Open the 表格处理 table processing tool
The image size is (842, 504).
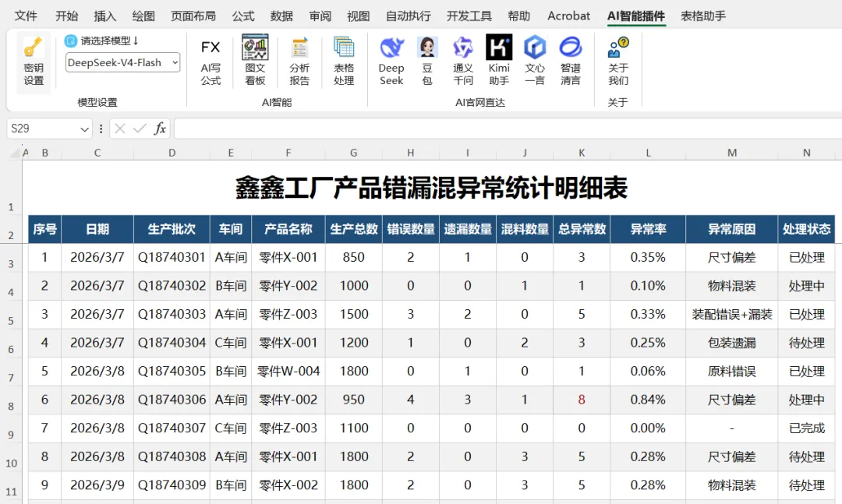pyautogui.click(x=344, y=62)
